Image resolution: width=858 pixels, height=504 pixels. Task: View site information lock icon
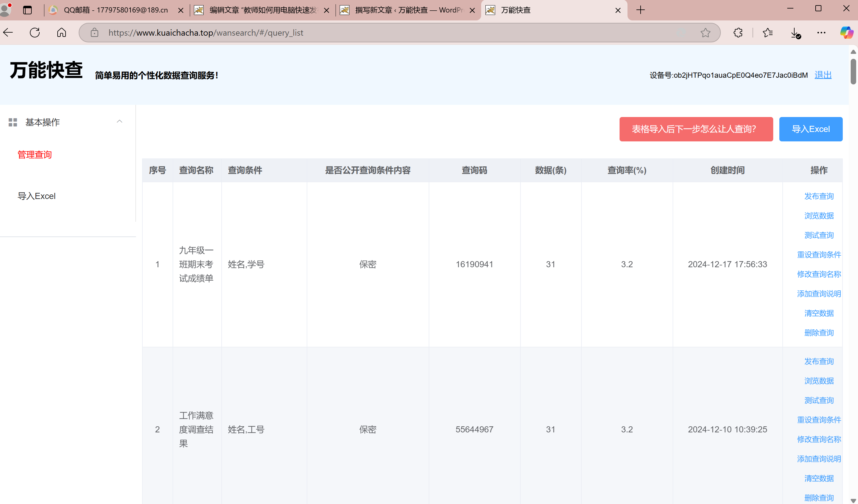94,33
